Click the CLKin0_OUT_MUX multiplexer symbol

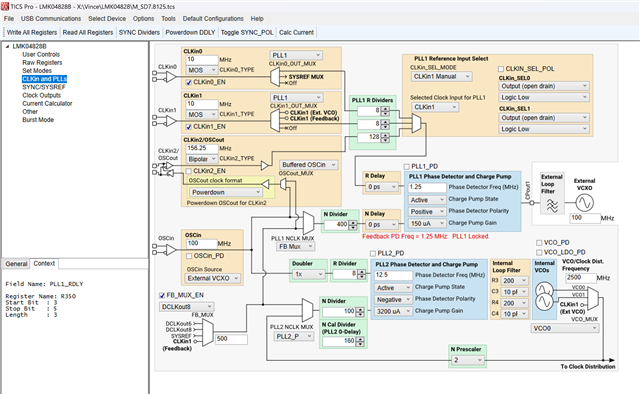point(276,77)
